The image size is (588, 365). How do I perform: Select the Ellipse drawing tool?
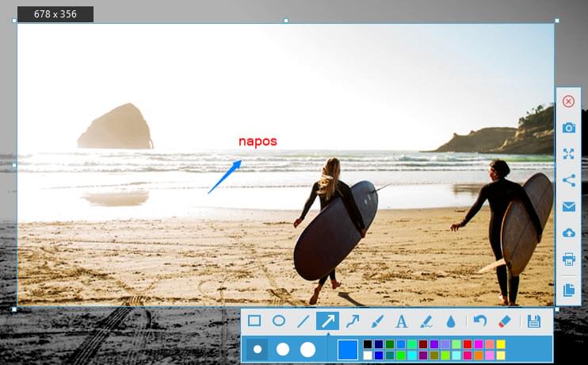(279, 321)
